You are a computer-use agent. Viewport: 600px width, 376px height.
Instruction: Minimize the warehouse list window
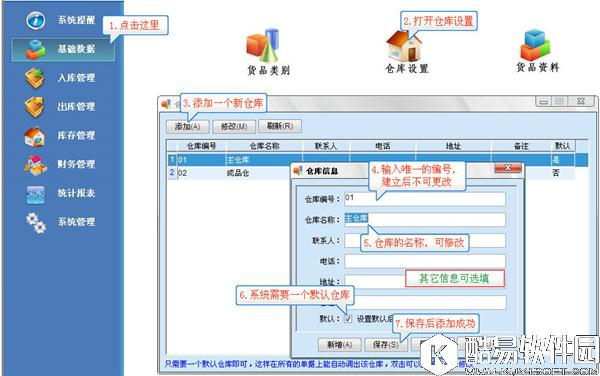click(543, 102)
